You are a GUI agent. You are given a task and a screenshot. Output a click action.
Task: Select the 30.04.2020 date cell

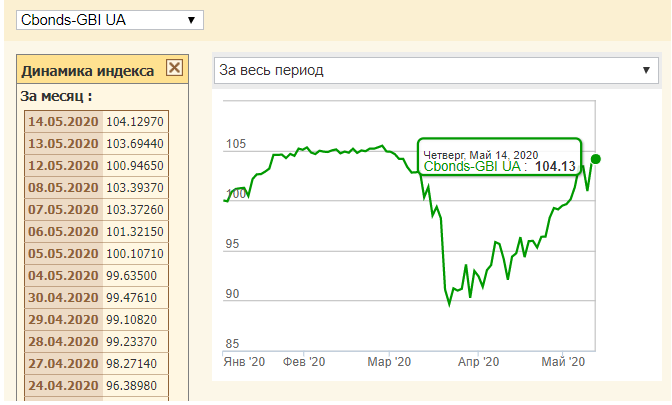click(x=63, y=298)
